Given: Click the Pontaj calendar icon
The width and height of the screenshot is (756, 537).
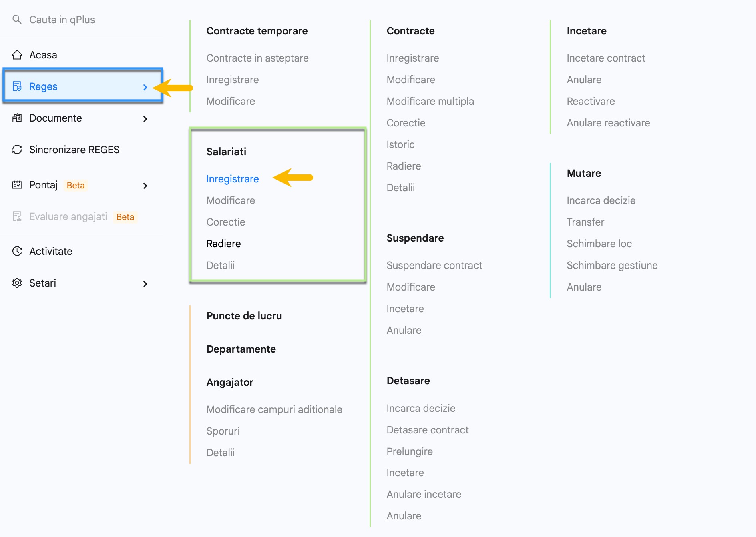Looking at the screenshot, I should pos(17,185).
